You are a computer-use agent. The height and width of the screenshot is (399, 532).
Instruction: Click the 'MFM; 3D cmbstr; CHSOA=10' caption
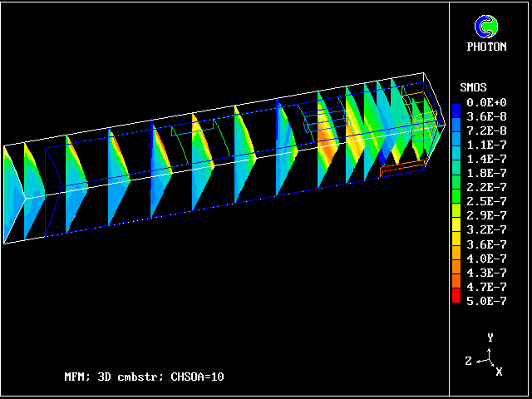[x=144, y=377]
